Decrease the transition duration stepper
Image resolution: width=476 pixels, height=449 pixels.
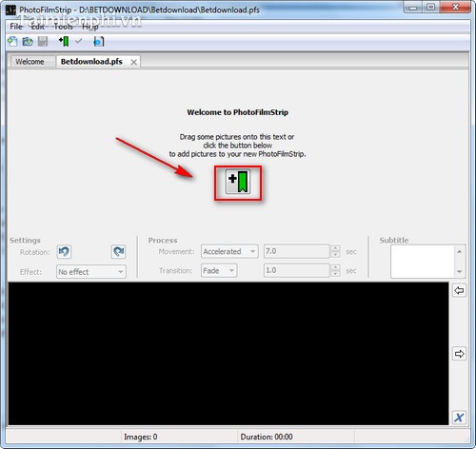[335, 274]
